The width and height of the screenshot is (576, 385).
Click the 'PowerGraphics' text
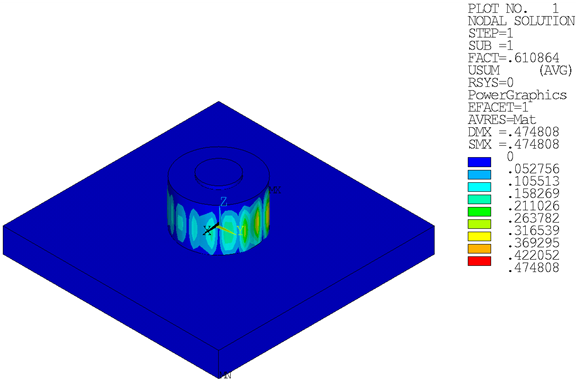(518, 95)
